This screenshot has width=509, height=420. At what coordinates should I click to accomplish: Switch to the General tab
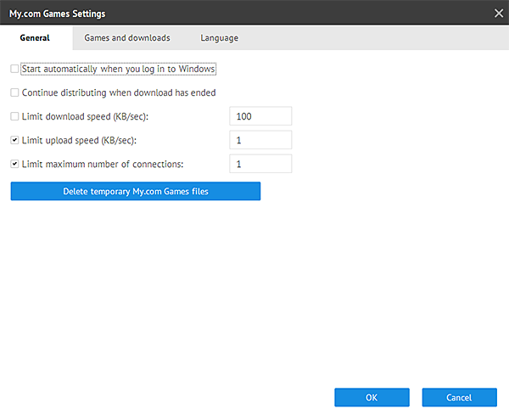(35, 38)
